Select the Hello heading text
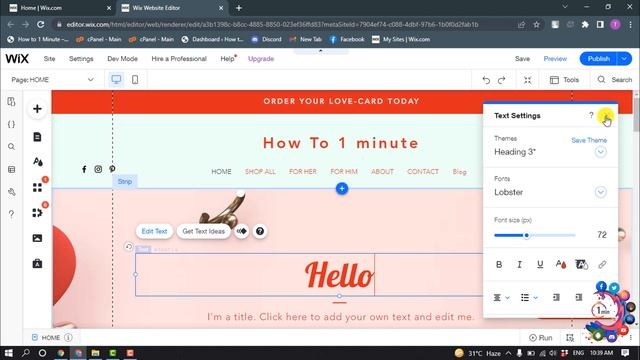640x360 pixels. (x=339, y=275)
